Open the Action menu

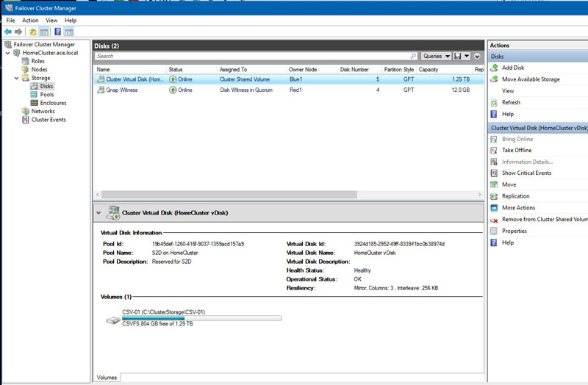pos(30,21)
